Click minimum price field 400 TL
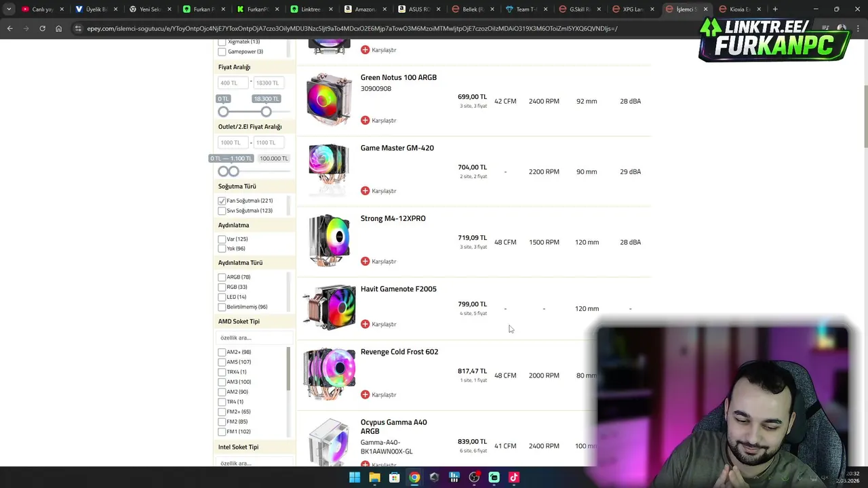 pyautogui.click(x=233, y=83)
